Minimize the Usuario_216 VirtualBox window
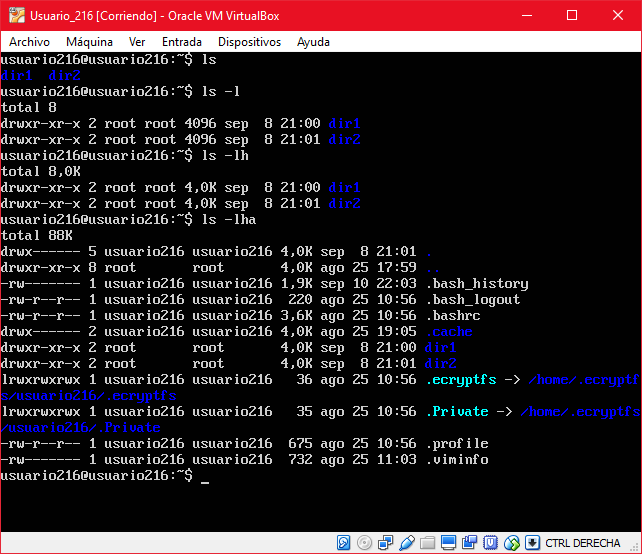The height and width of the screenshot is (554, 642). coord(526,15)
